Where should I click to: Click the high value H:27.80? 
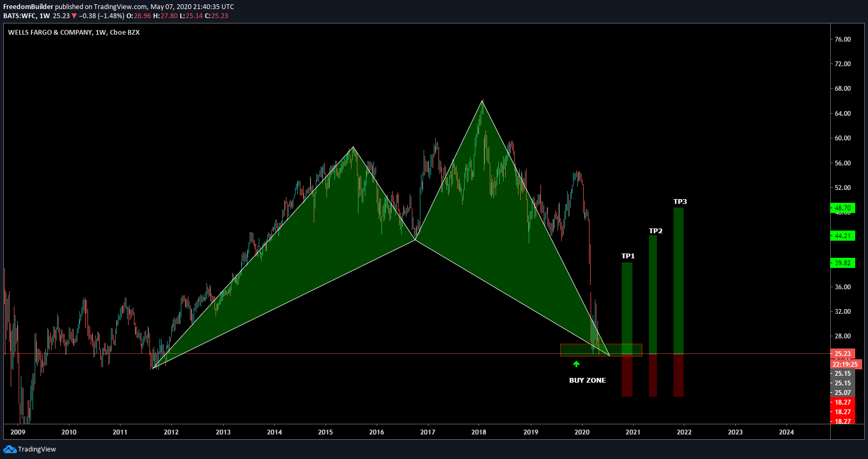[x=165, y=16]
